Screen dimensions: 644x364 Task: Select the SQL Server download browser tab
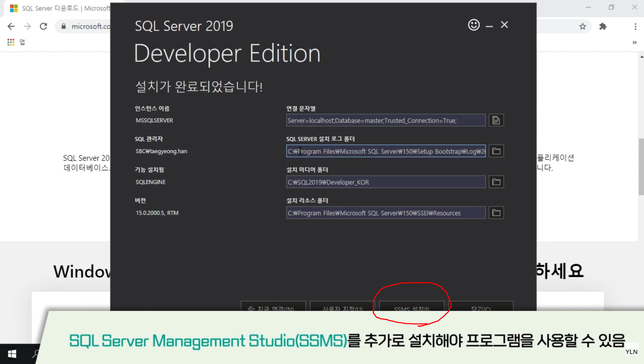(x=60, y=8)
